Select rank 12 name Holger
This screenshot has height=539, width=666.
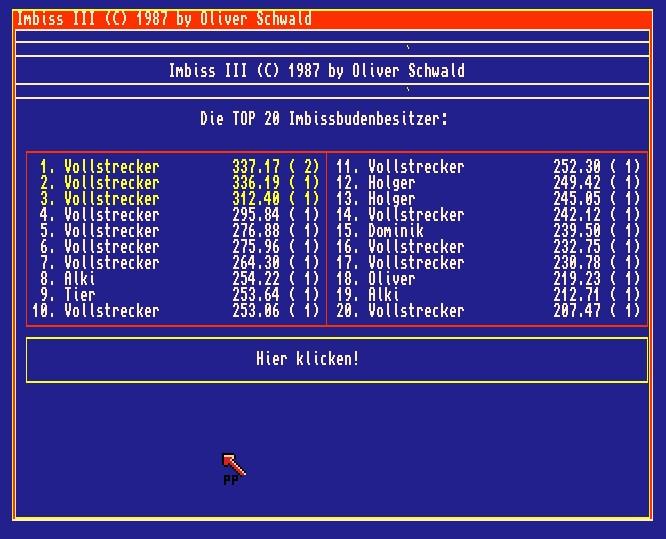click(392, 183)
